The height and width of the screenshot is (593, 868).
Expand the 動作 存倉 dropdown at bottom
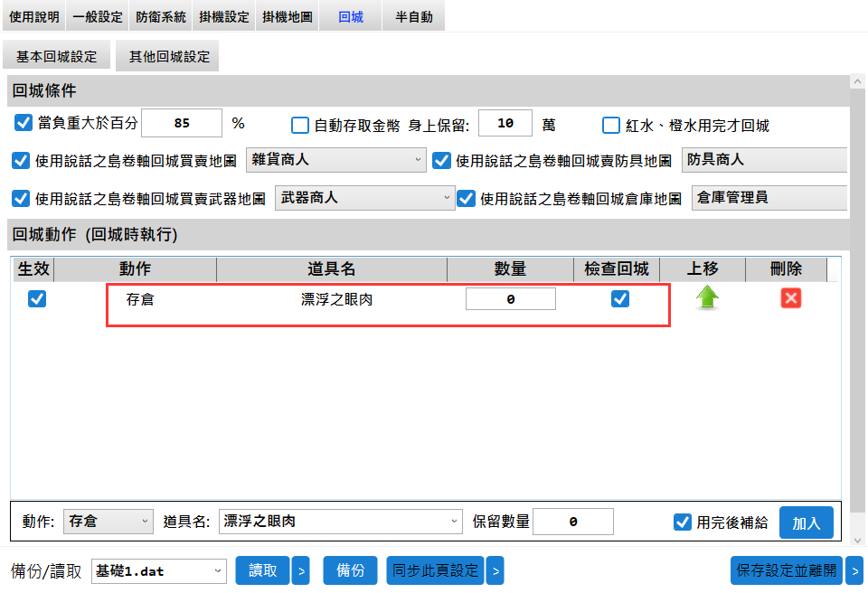(109, 522)
